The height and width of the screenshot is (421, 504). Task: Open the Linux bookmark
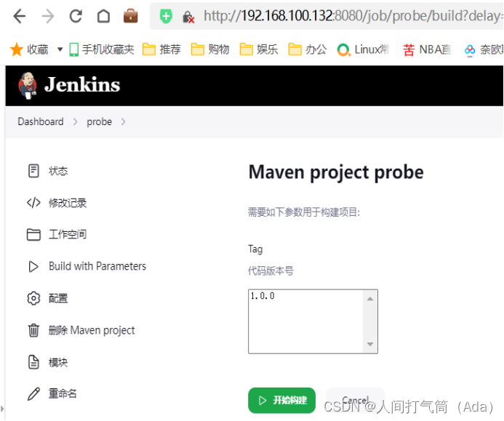(363, 49)
